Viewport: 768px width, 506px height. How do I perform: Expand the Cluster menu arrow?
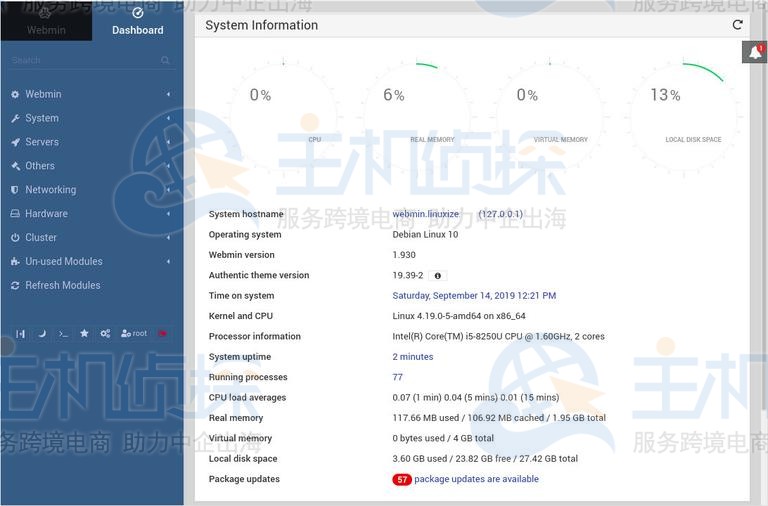[168, 238]
